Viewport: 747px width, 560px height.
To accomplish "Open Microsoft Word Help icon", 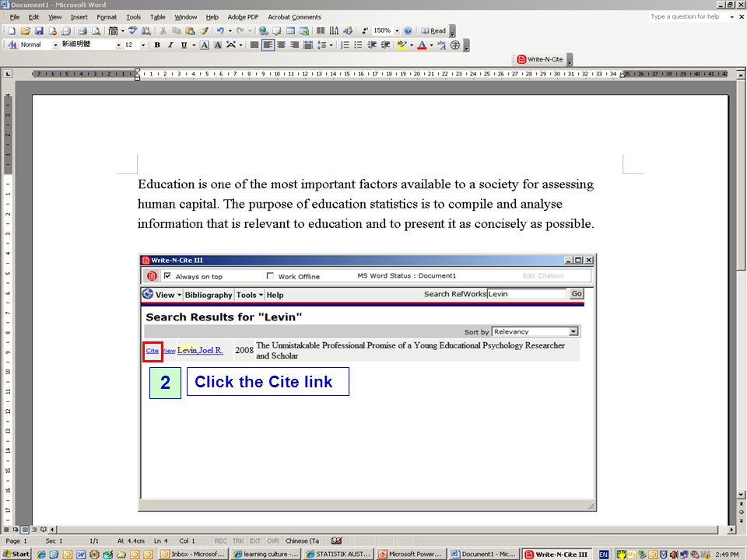I will (408, 31).
